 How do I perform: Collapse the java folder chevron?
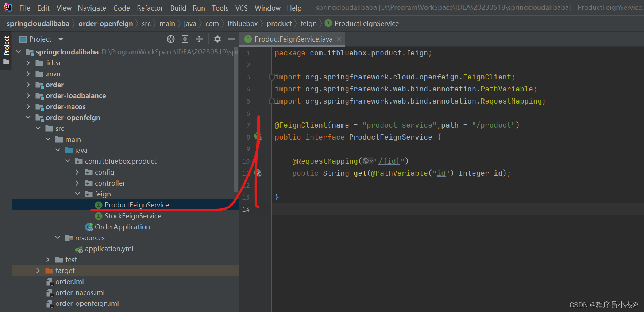58,150
